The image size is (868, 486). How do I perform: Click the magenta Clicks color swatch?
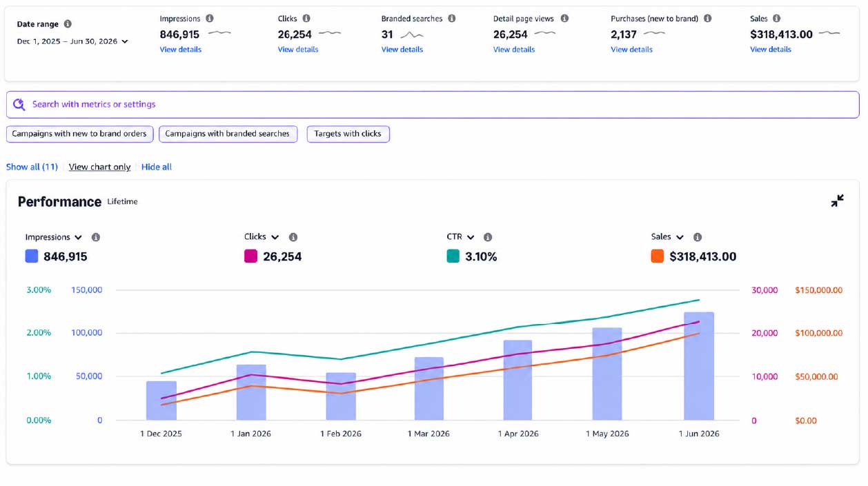click(x=250, y=256)
